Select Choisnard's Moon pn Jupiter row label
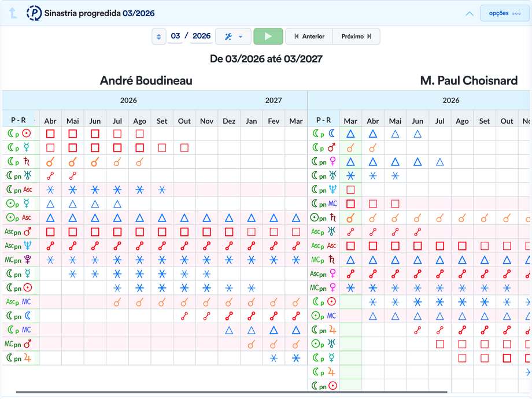The image size is (532, 399). 323,330
